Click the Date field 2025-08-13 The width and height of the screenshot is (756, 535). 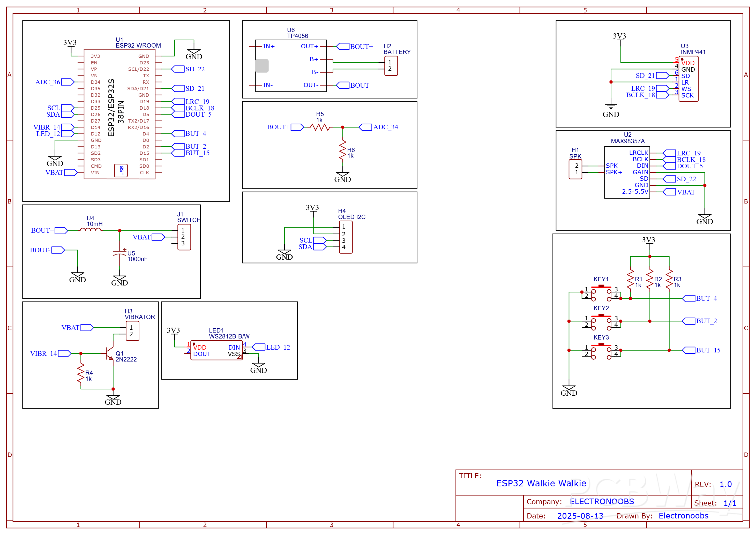(x=580, y=516)
